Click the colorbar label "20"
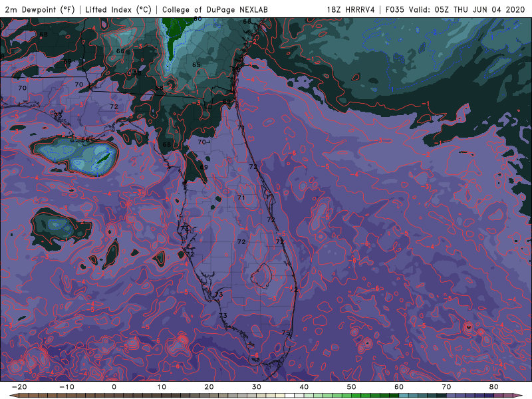The image size is (532, 399). pos(209,387)
